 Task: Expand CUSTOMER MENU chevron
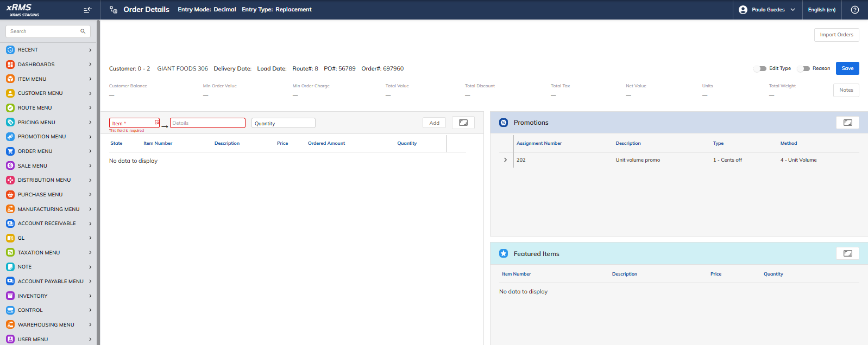pyautogui.click(x=90, y=93)
